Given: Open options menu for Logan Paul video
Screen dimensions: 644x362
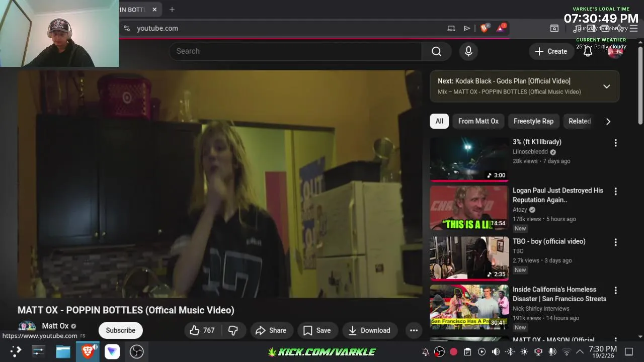Looking at the screenshot, I should point(615,192).
